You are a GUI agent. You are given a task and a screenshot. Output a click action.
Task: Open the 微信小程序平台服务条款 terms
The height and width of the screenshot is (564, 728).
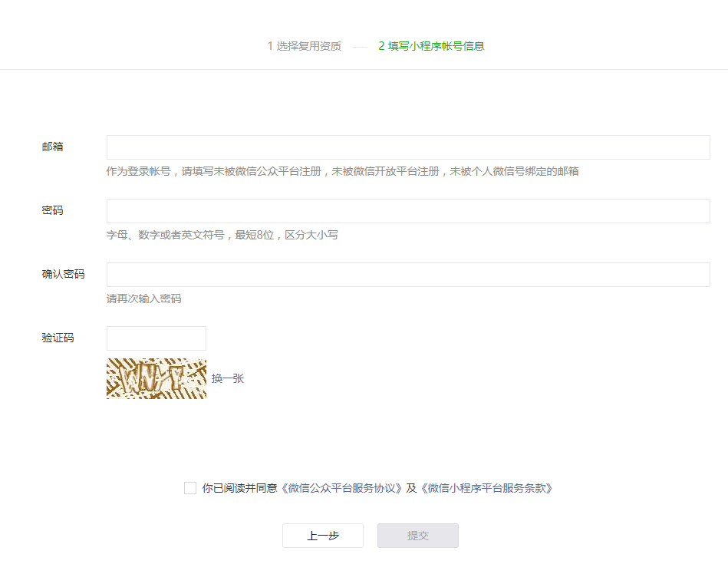point(486,487)
